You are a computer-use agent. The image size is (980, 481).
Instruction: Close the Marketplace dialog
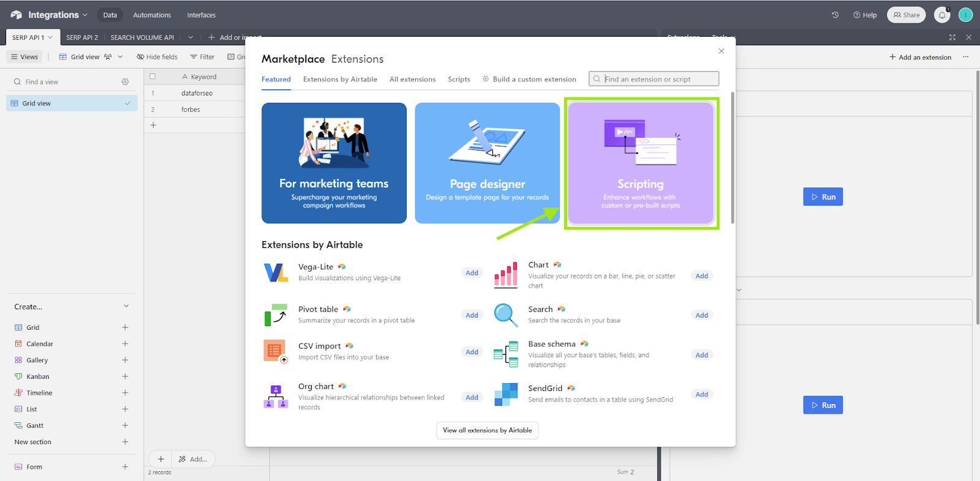click(x=722, y=51)
